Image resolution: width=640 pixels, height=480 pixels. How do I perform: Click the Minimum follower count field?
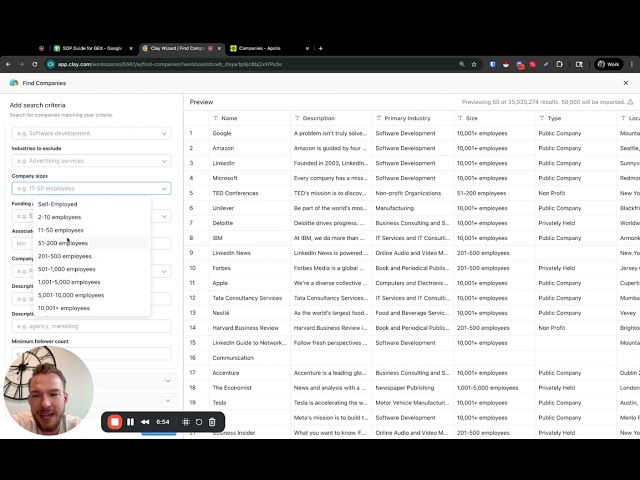coord(91,353)
